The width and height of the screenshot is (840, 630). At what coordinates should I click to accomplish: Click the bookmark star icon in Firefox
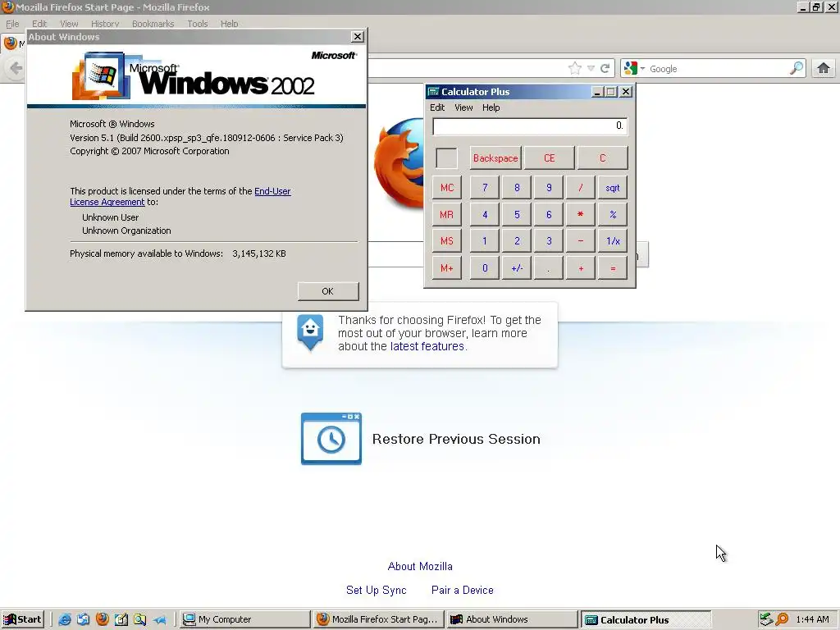point(575,69)
